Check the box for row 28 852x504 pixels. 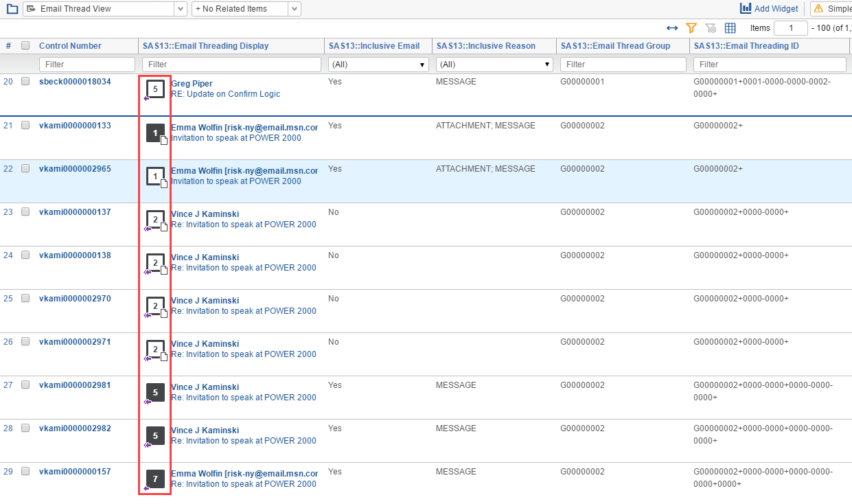25,428
